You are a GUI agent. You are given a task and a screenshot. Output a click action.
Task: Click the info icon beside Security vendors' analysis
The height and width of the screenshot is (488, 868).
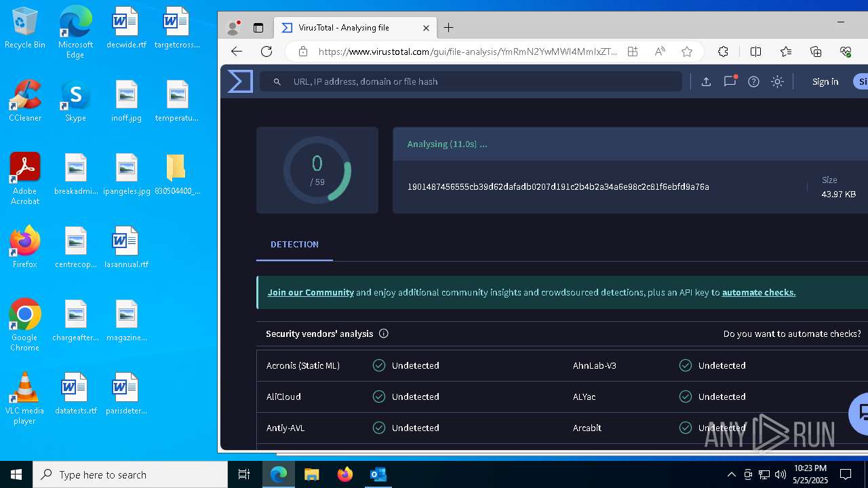click(x=384, y=333)
